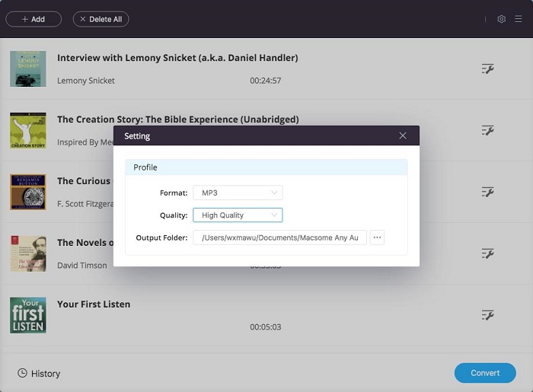
Task: Select the Your First Listen cover thumbnail
Action: tap(28, 315)
